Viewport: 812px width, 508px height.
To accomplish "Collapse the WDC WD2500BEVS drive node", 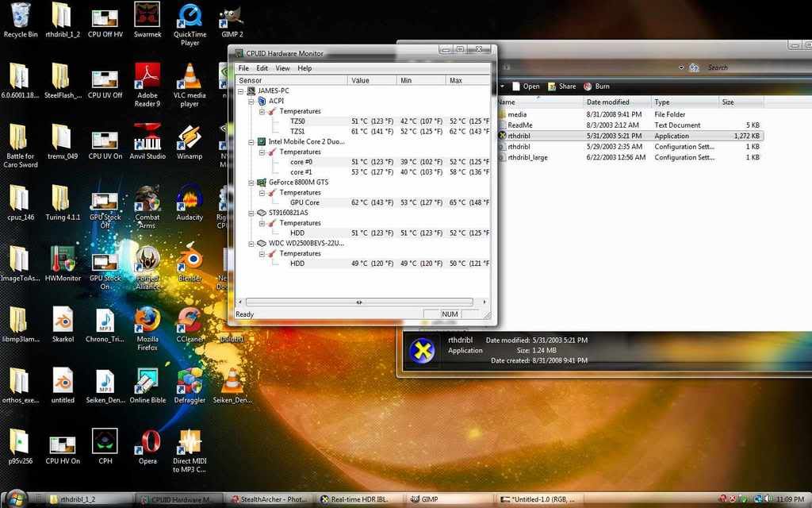I will [251, 243].
